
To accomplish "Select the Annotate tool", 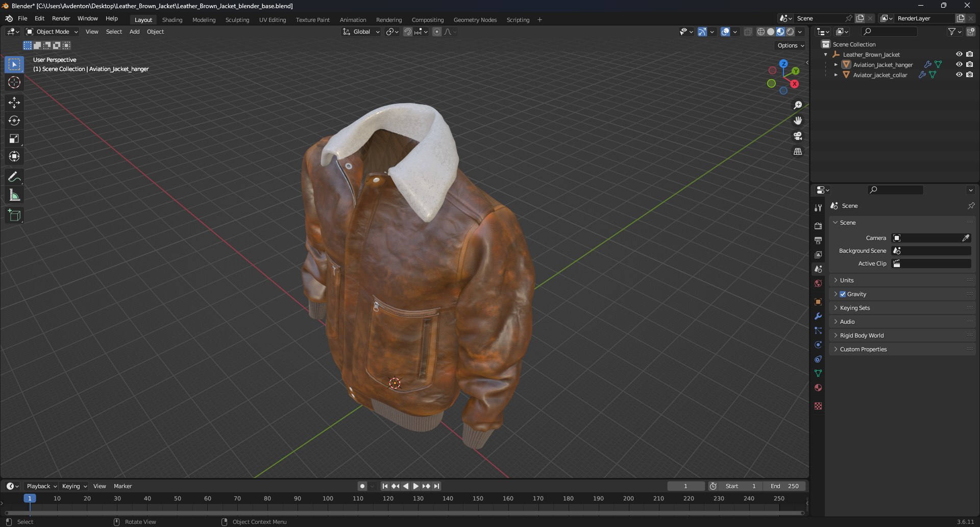I will pos(14,177).
